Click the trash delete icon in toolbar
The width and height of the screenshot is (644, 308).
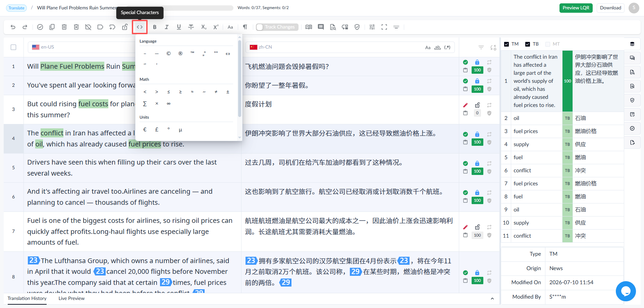[64, 27]
